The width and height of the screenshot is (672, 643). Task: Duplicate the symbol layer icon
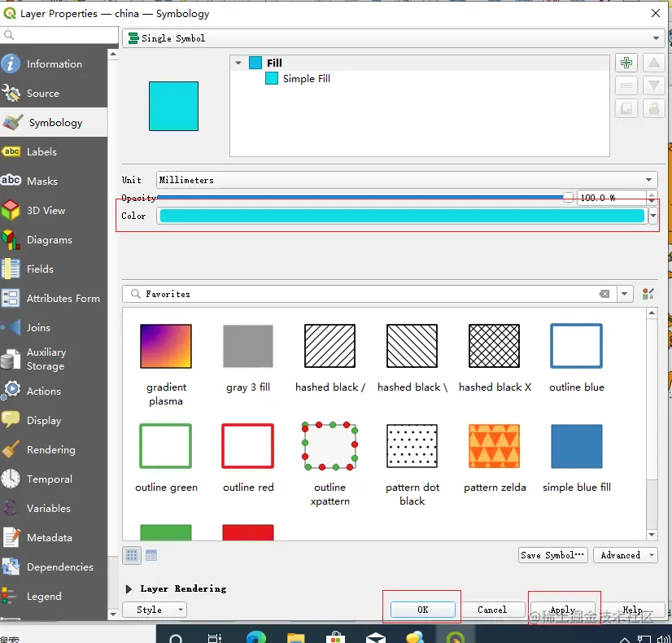626,108
